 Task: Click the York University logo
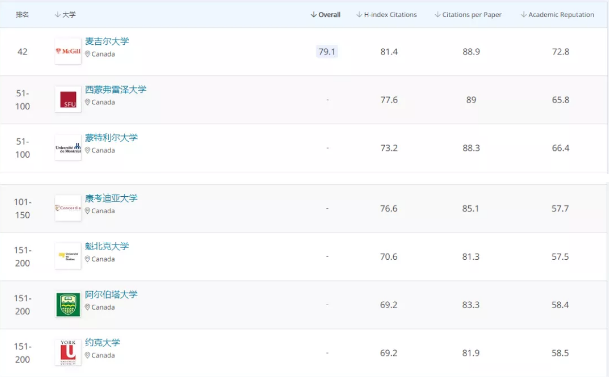[x=68, y=353]
